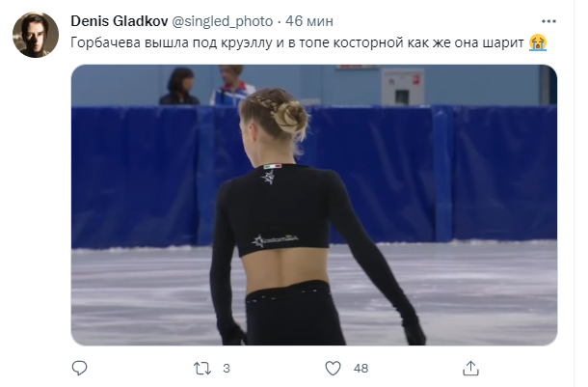This screenshot has width=588, height=387.
Task: Open the skater video thumbnail
Action: [x=314, y=205]
